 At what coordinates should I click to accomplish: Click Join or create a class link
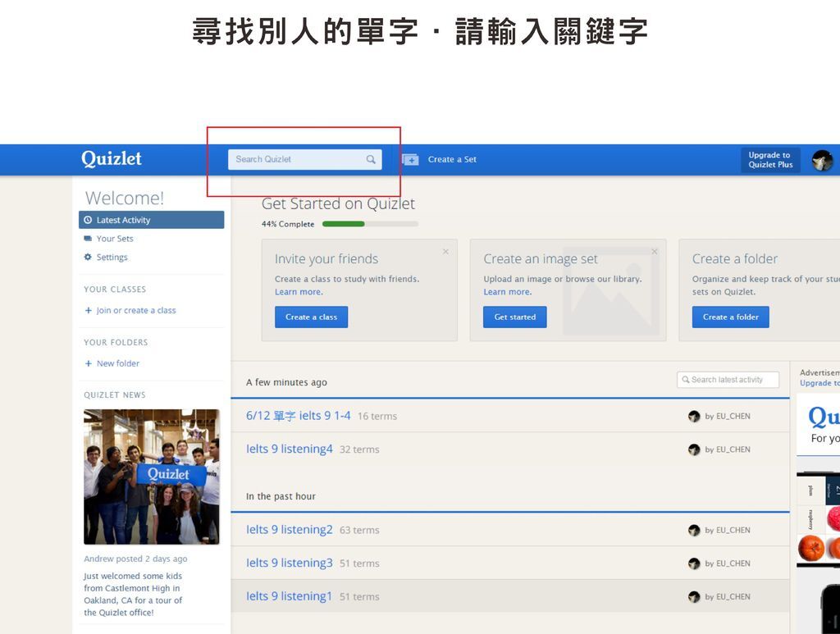pos(136,310)
